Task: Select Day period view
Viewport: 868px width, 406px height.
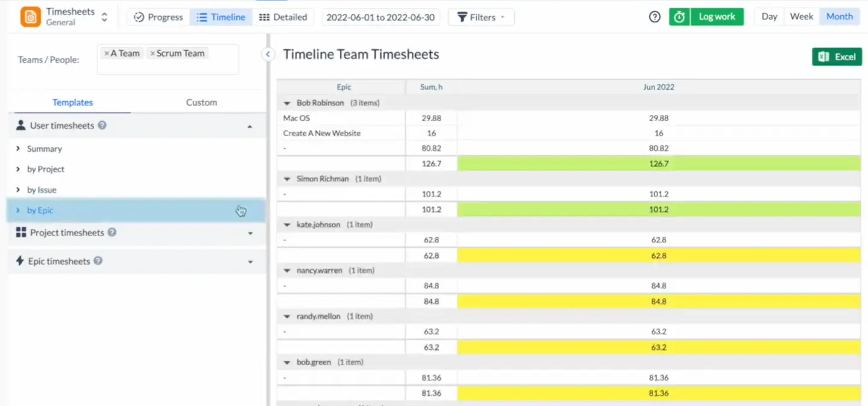Action: coord(769,17)
